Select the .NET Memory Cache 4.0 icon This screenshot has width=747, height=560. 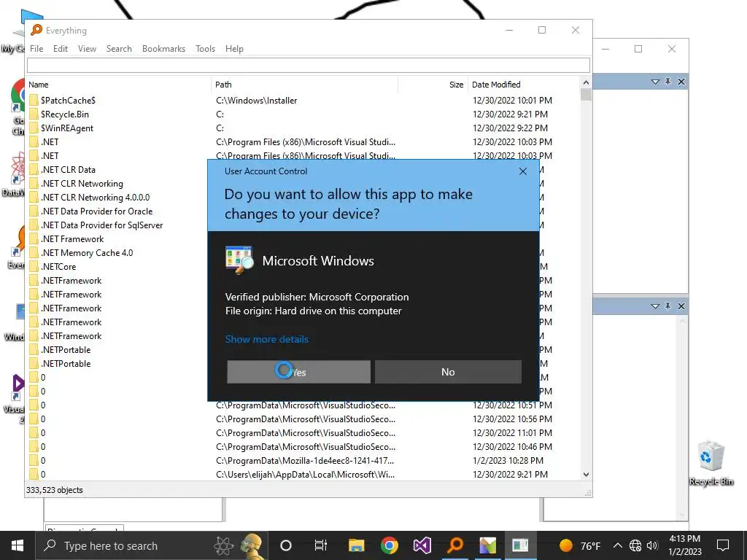[34, 253]
